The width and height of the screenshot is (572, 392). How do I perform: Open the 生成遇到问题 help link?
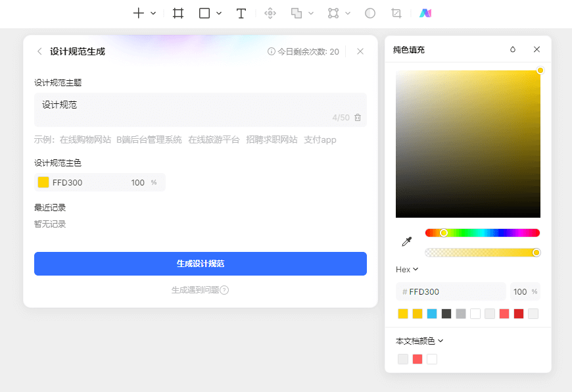(x=200, y=290)
